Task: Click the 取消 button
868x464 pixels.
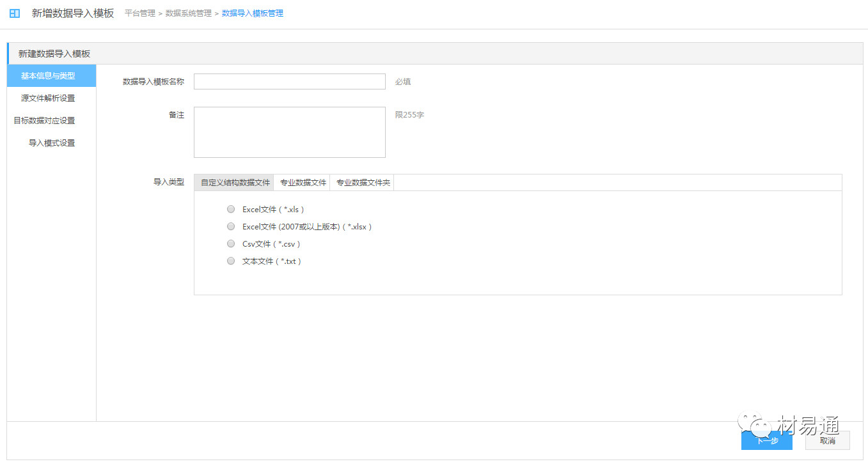Action: click(827, 440)
